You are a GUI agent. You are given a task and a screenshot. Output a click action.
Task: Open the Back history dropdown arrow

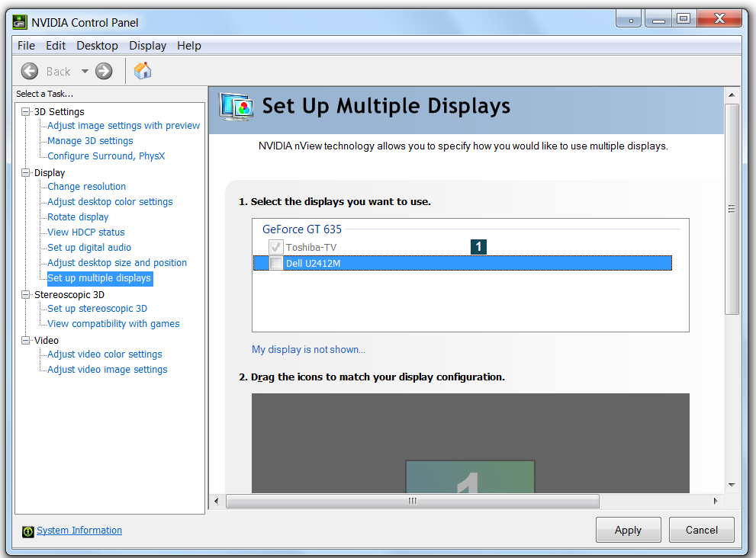tap(85, 72)
